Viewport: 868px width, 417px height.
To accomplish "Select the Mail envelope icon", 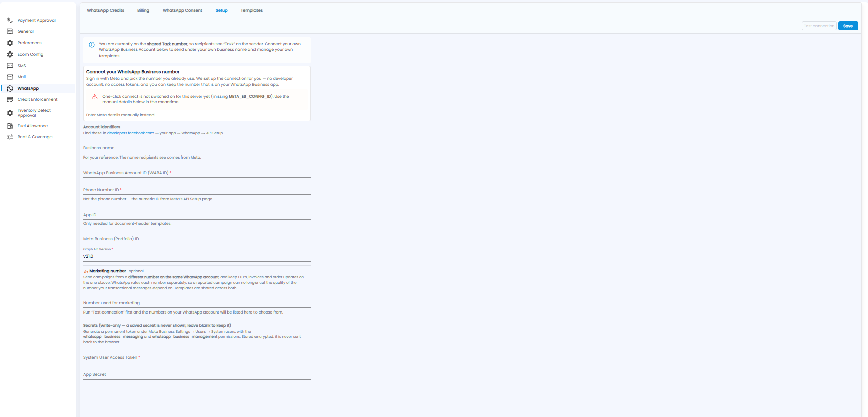I will point(10,77).
